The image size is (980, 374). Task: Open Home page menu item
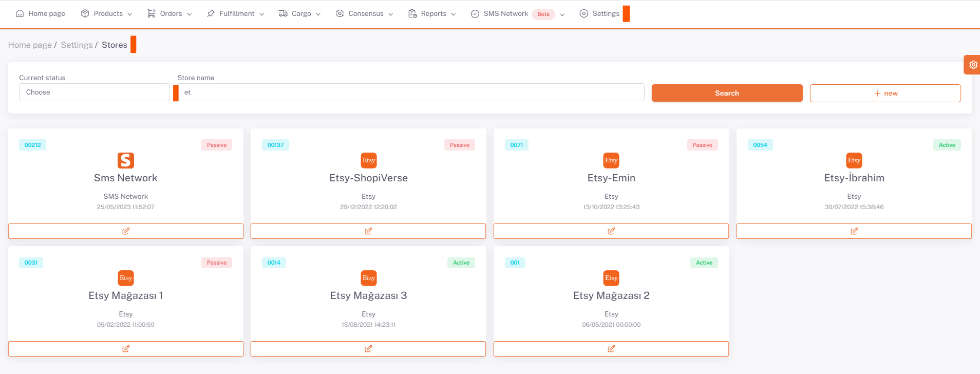41,14
